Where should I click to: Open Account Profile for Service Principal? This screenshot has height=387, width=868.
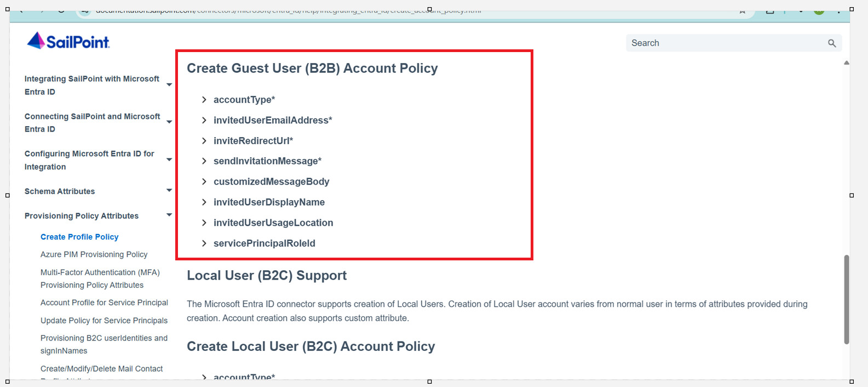tap(104, 303)
